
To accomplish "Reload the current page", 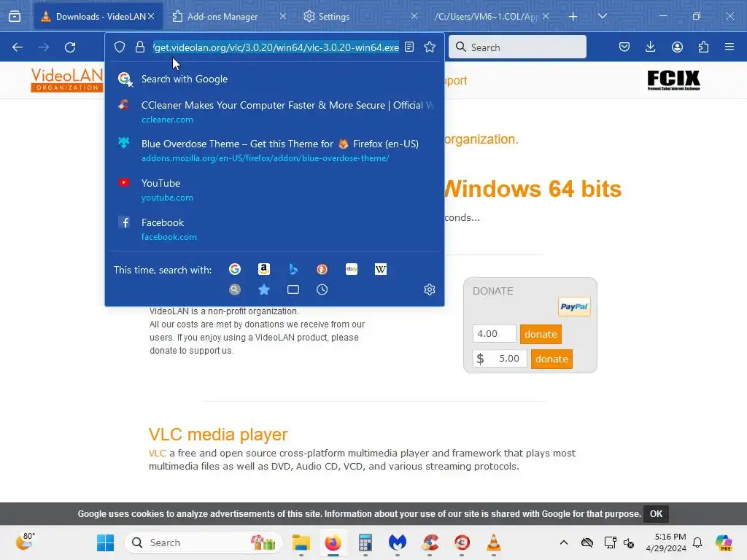I will click(x=70, y=47).
